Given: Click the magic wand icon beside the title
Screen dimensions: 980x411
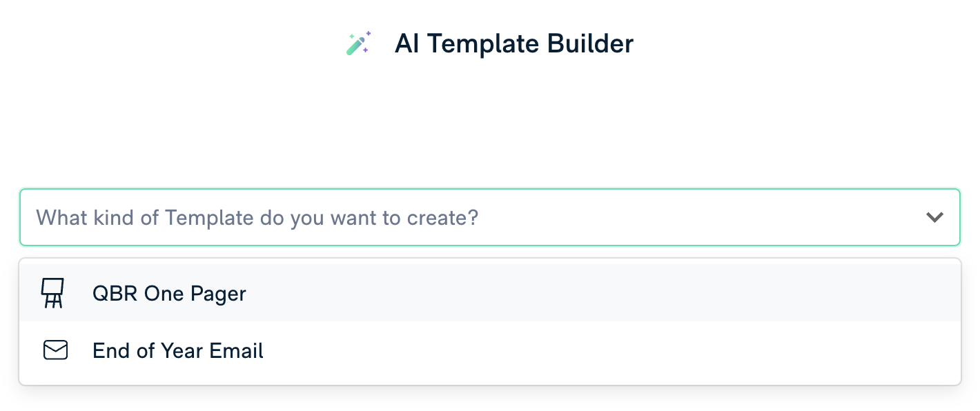Looking at the screenshot, I should [359, 43].
